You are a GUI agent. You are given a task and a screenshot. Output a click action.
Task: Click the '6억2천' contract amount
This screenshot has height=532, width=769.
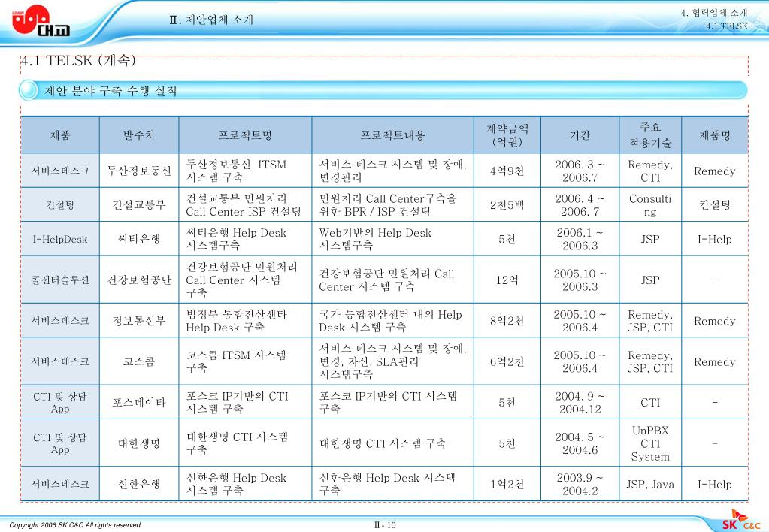click(x=507, y=361)
